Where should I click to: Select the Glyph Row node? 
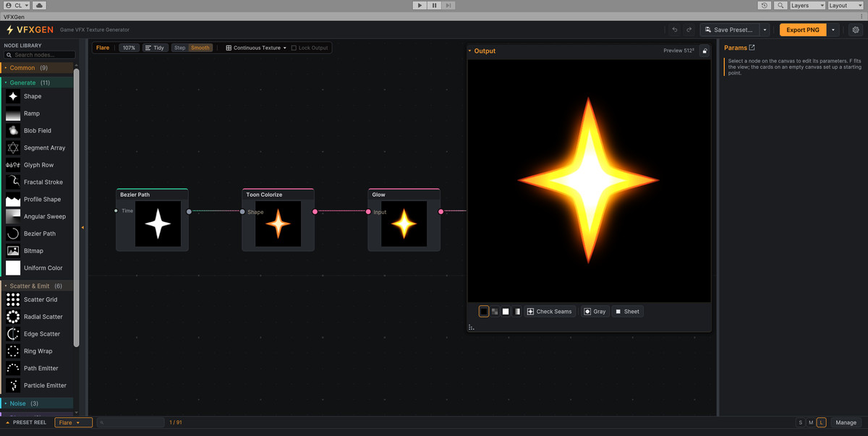point(39,165)
